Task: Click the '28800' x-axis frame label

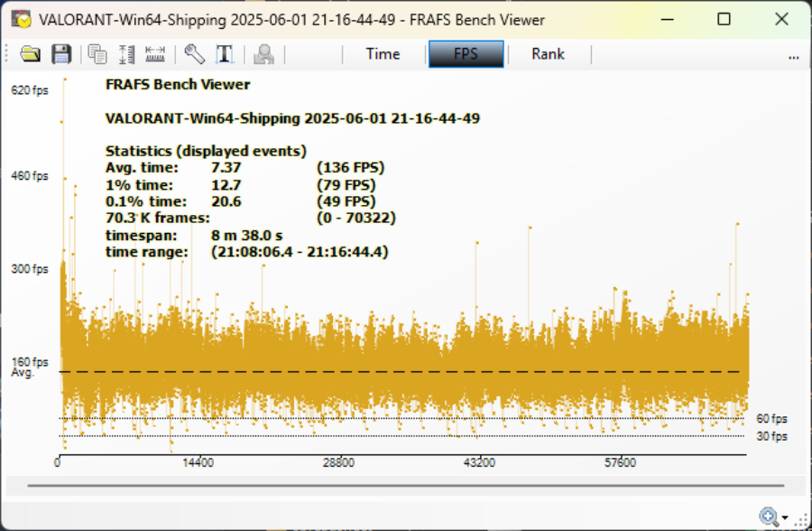Action: 338,462
